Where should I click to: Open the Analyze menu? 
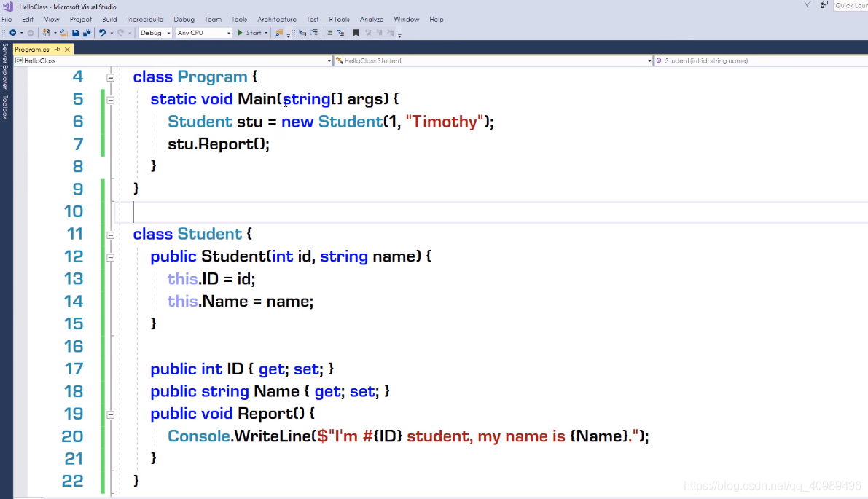pyautogui.click(x=372, y=20)
